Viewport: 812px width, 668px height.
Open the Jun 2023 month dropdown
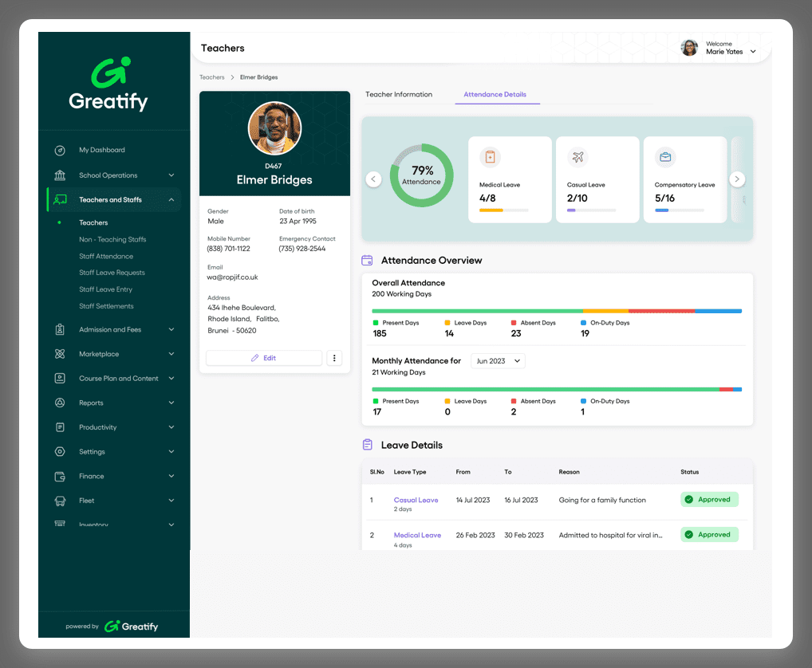click(497, 361)
